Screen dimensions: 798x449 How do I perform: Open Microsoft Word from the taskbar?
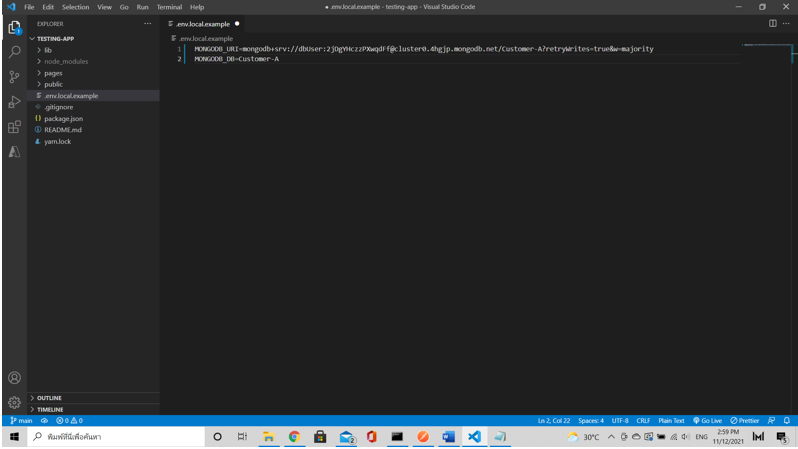pyautogui.click(x=448, y=437)
